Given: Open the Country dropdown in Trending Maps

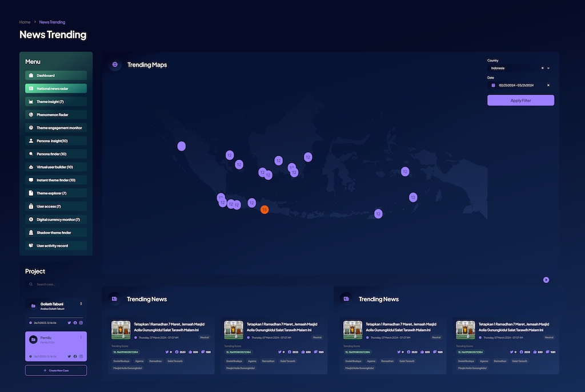Looking at the screenshot, I should click(547, 67).
